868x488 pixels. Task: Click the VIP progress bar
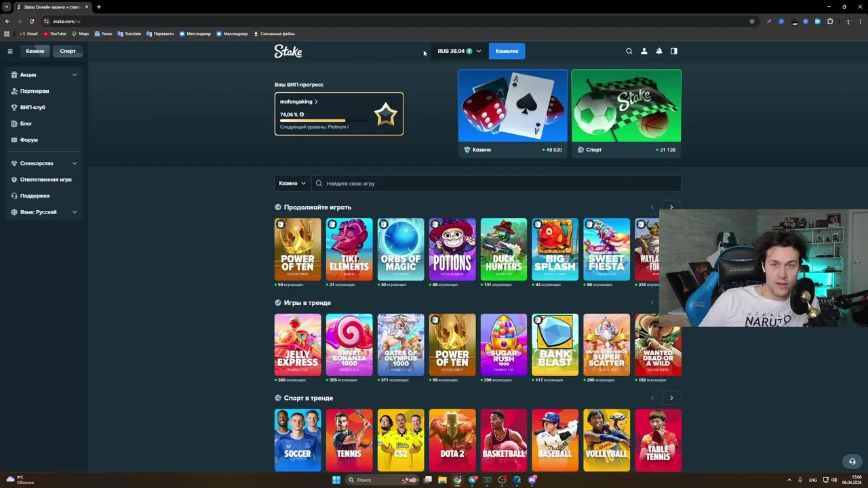click(x=324, y=121)
